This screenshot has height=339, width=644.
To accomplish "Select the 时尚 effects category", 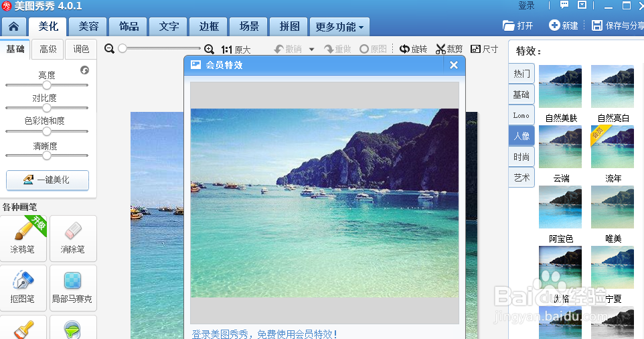I will point(521,157).
